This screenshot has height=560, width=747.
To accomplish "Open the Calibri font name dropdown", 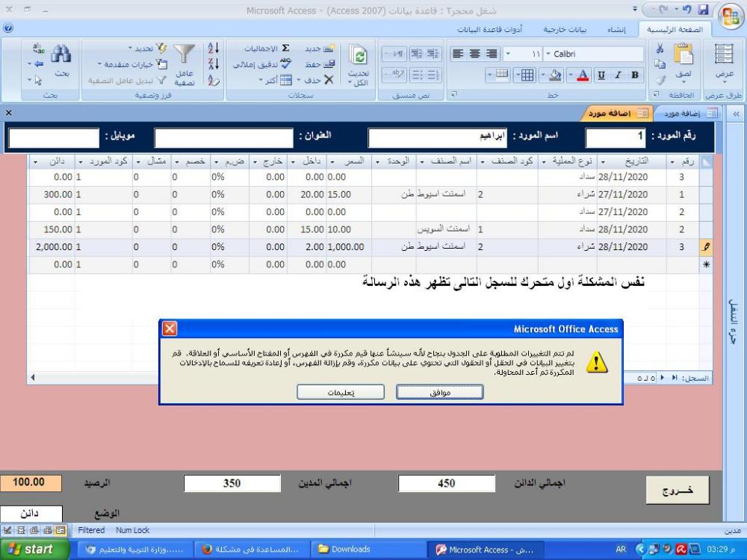I will pos(548,54).
